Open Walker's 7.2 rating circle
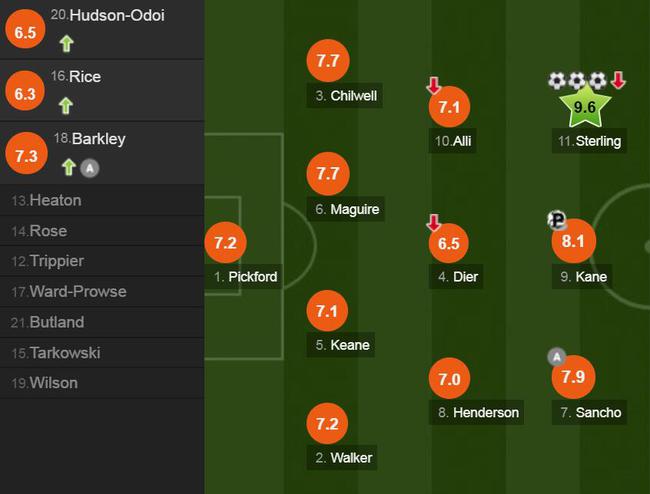This screenshot has width=650, height=494. 327,424
